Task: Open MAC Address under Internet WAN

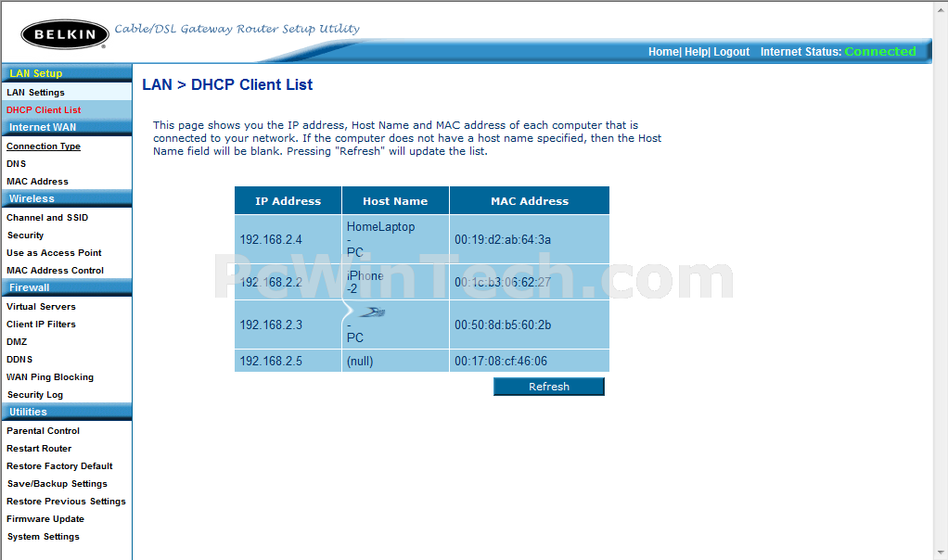Action: click(x=37, y=181)
